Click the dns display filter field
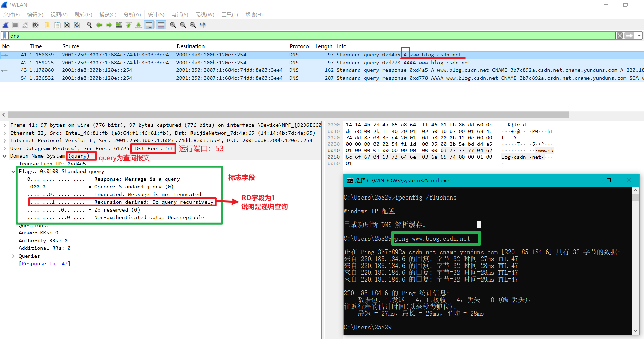Image resolution: width=644 pixels, height=339 pixels. click(x=308, y=36)
